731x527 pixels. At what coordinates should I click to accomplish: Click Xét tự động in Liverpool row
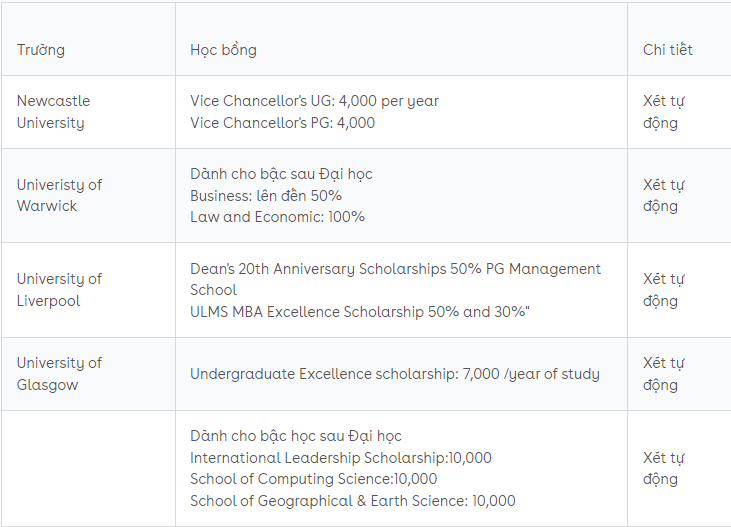pyautogui.click(x=663, y=290)
